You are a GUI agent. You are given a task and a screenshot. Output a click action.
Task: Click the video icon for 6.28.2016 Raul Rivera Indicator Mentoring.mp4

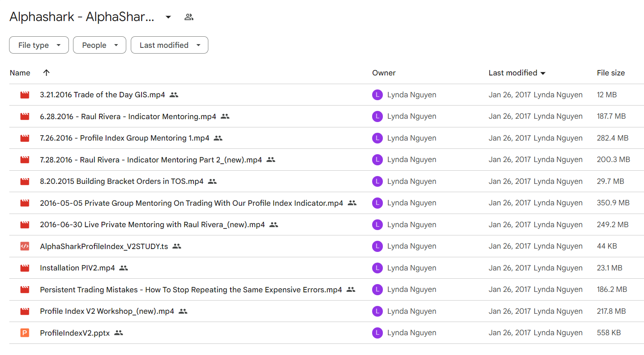click(x=25, y=117)
